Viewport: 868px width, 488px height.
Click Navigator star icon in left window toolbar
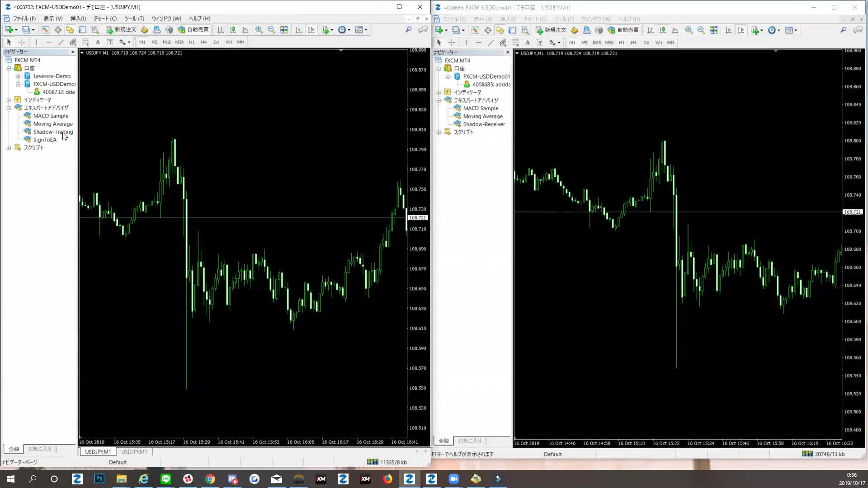pos(70,30)
